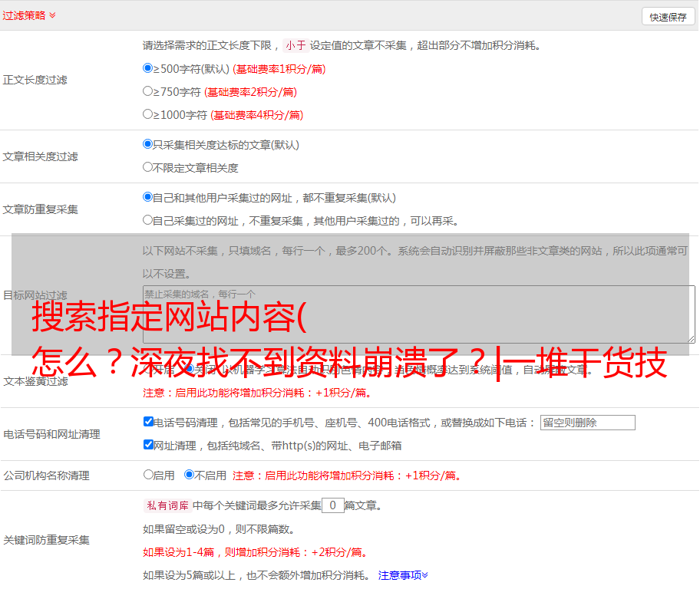Choose 自己采集过的网址，不重复采集 option

coord(148,220)
